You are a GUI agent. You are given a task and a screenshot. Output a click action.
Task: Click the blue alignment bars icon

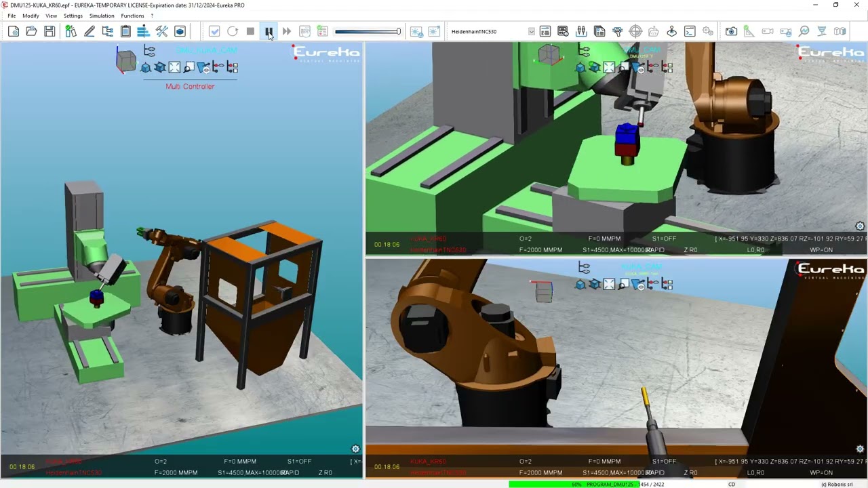point(143,31)
